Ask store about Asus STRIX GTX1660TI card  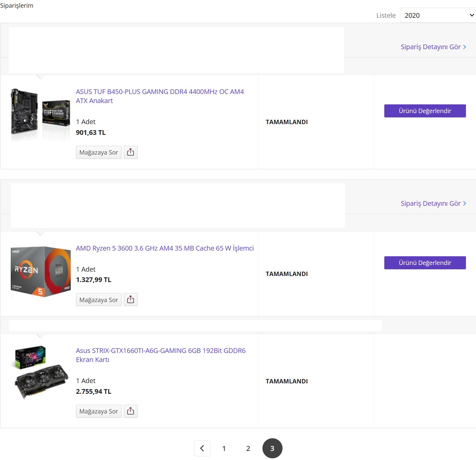click(98, 411)
